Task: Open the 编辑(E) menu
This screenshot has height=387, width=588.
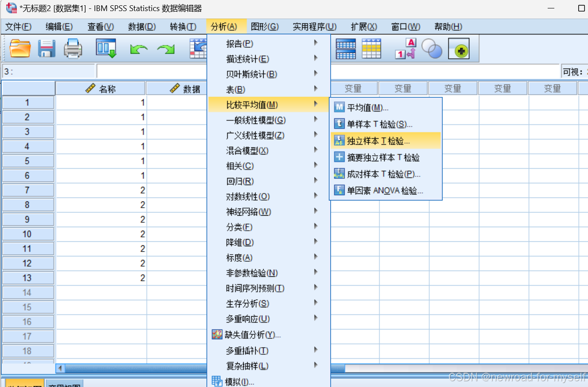Action: (x=59, y=27)
